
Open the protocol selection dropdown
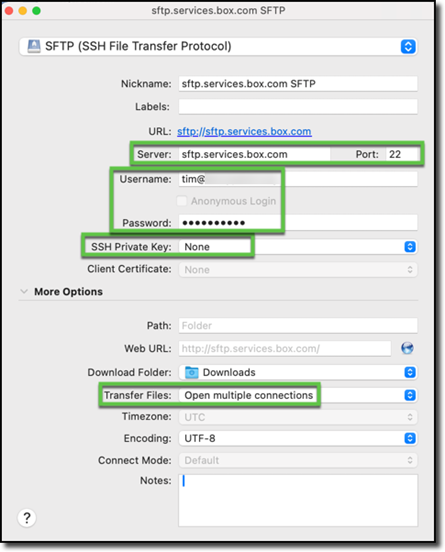(x=408, y=46)
